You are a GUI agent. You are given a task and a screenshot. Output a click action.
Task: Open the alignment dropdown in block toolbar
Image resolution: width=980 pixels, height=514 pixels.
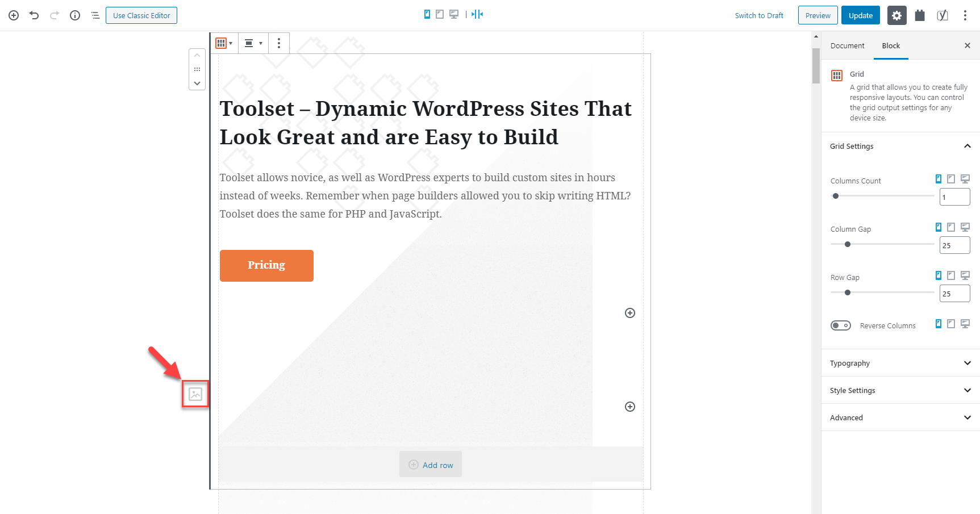253,43
